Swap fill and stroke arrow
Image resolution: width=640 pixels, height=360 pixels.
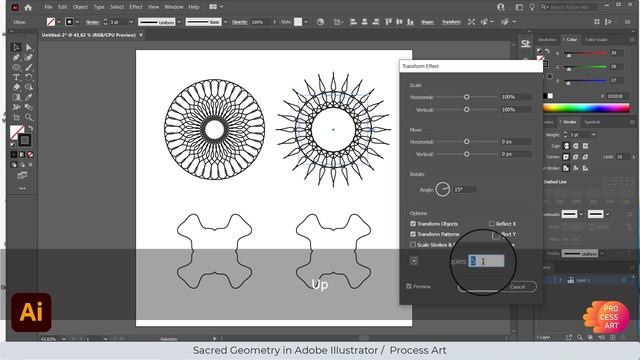pos(30,128)
